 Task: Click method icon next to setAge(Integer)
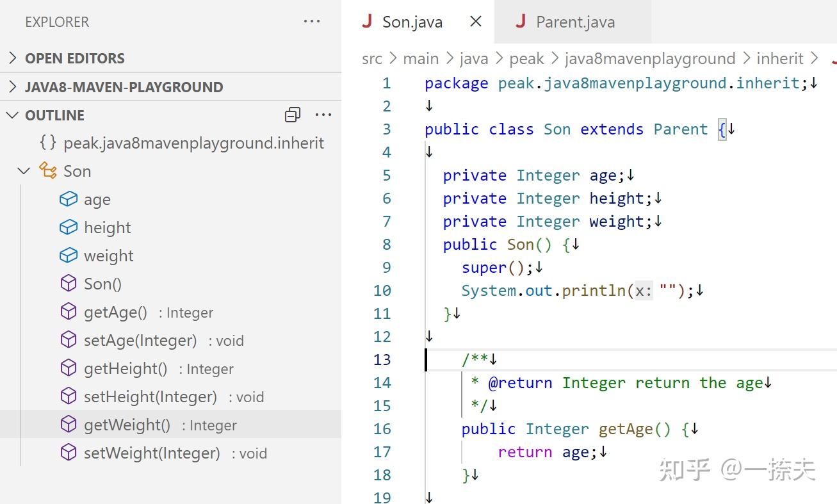68,340
